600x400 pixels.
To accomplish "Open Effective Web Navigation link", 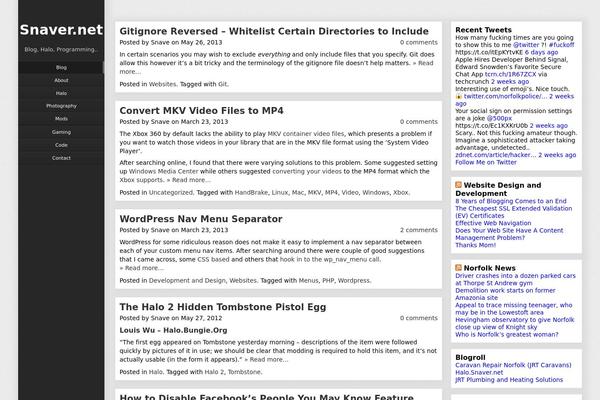I will tap(493, 223).
